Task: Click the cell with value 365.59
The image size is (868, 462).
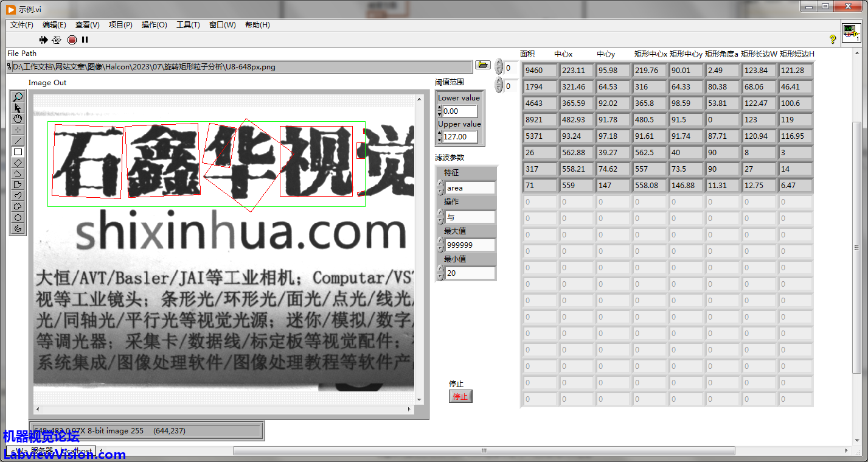Action: (x=576, y=103)
